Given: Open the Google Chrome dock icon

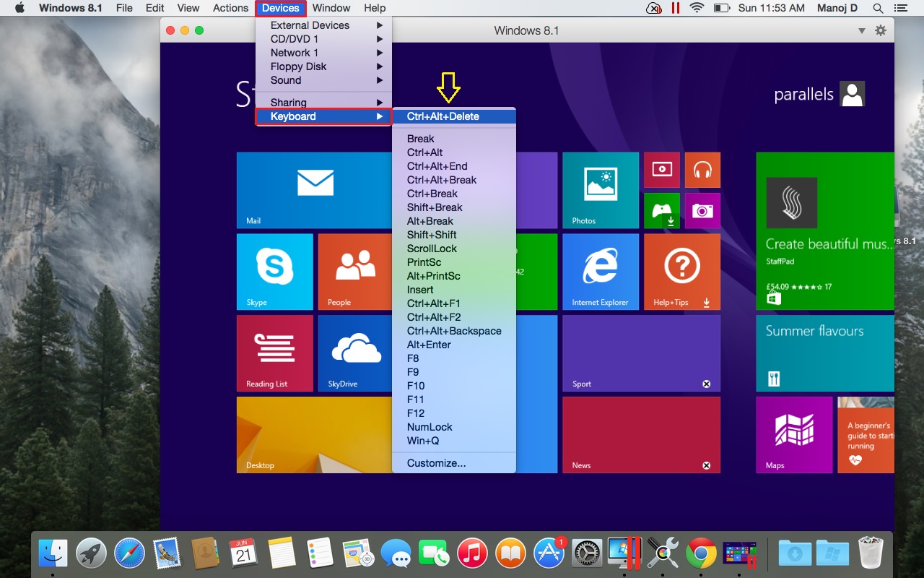Looking at the screenshot, I should click(701, 554).
